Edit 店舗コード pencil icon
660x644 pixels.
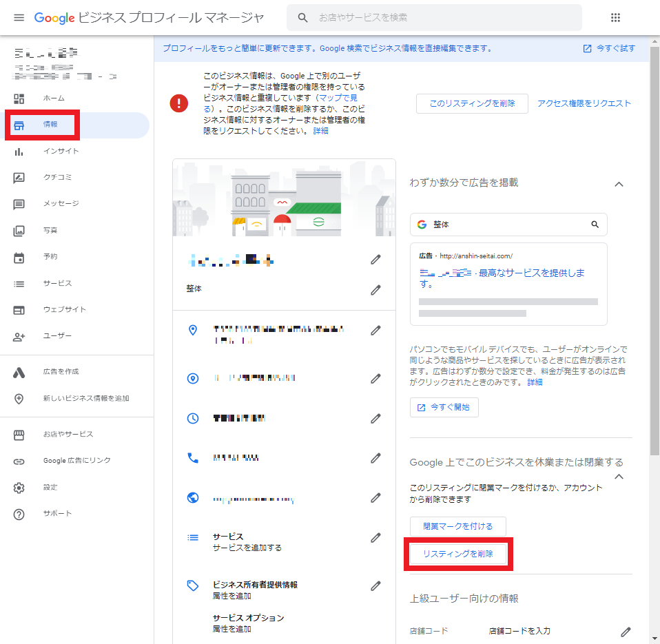click(x=626, y=632)
